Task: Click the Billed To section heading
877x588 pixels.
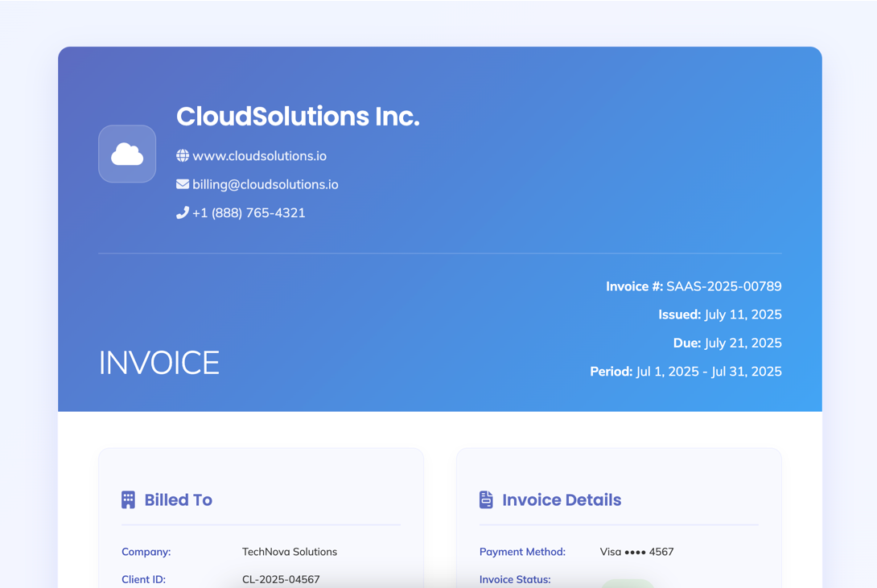Action: coord(178,500)
